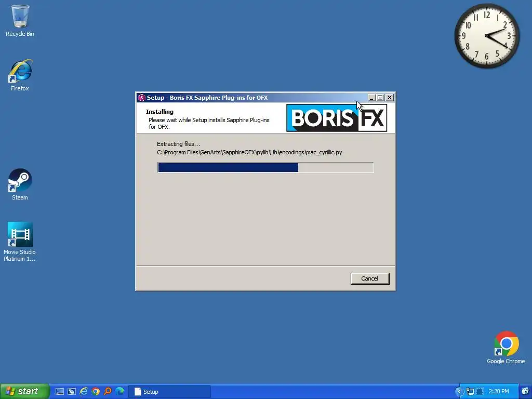Click the installation progress bar
Viewport: 532px width, 399px height.
tap(265, 167)
